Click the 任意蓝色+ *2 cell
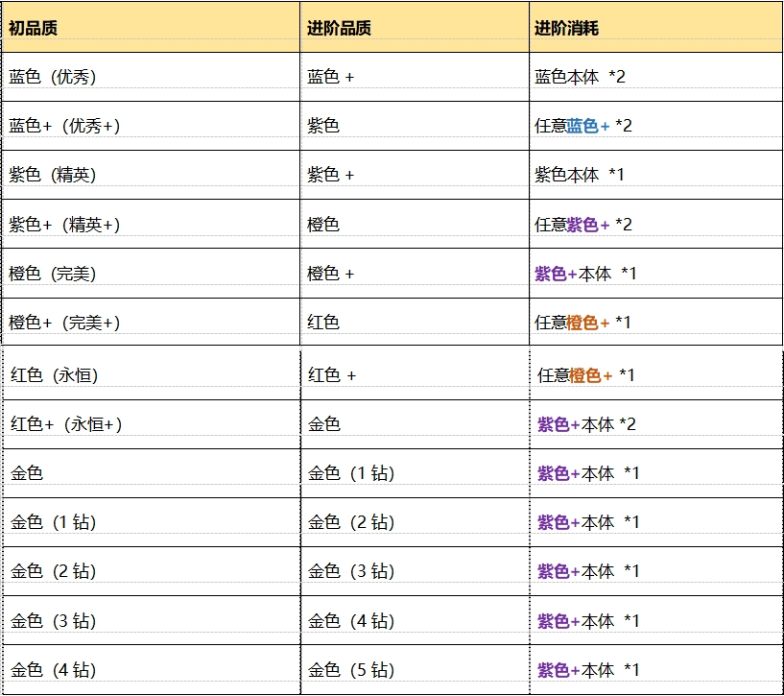The image size is (784, 696). [x=582, y=126]
